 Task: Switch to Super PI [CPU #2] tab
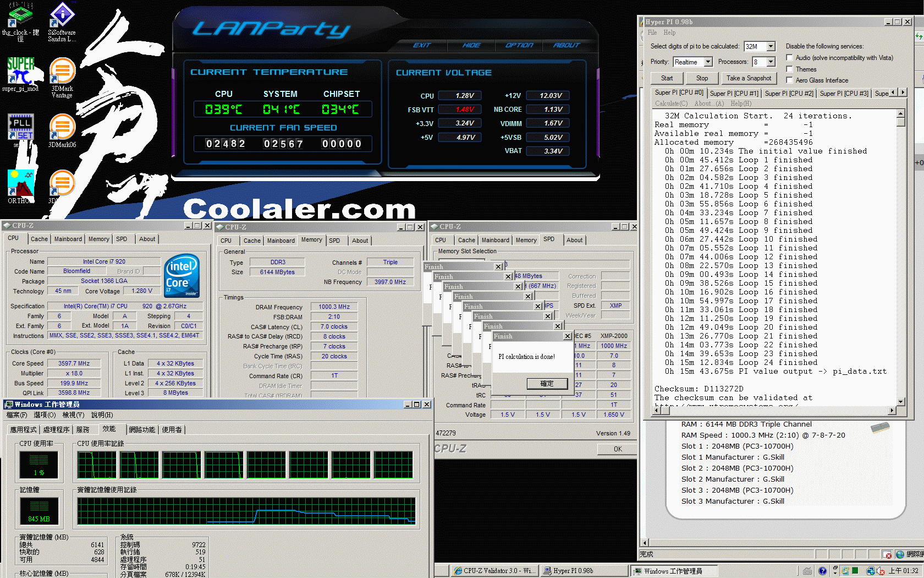789,94
